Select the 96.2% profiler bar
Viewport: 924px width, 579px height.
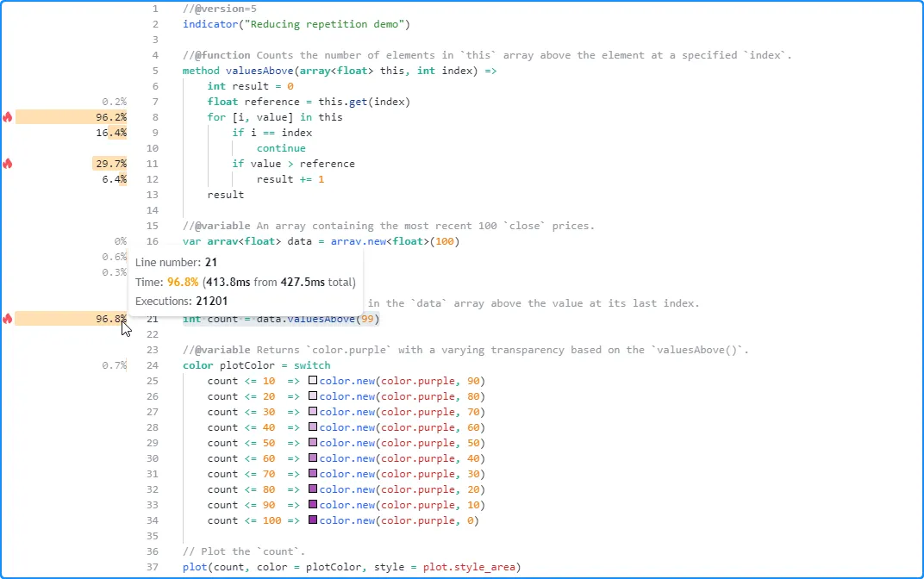[71, 117]
